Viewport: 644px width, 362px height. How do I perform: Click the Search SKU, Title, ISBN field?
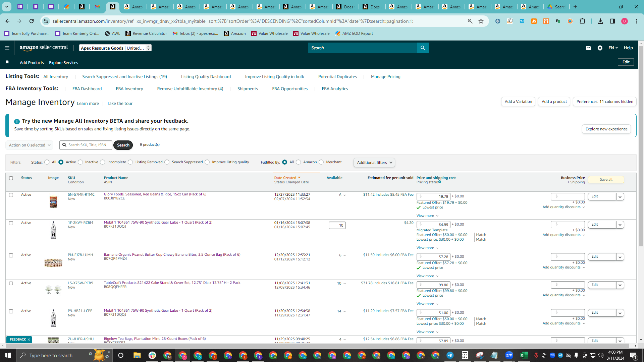coord(86,145)
